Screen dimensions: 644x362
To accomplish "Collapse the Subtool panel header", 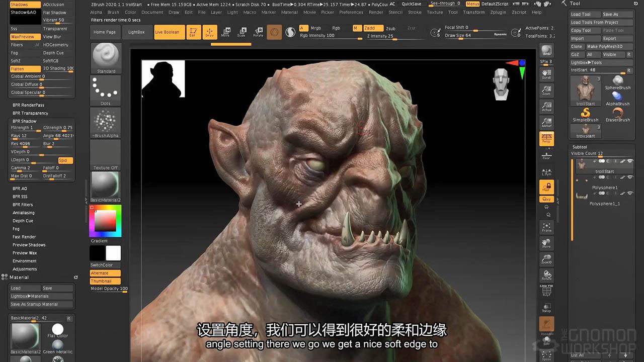I will click(x=580, y=147).
